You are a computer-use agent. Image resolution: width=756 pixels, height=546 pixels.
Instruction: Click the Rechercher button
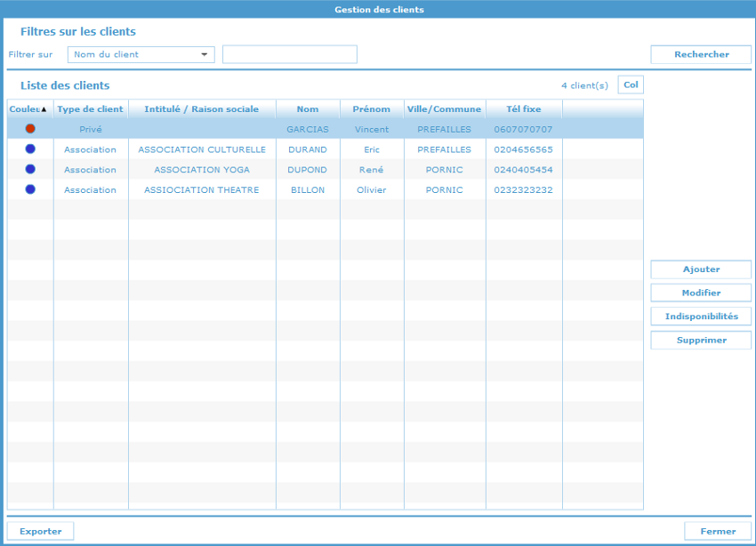[701, 54]
